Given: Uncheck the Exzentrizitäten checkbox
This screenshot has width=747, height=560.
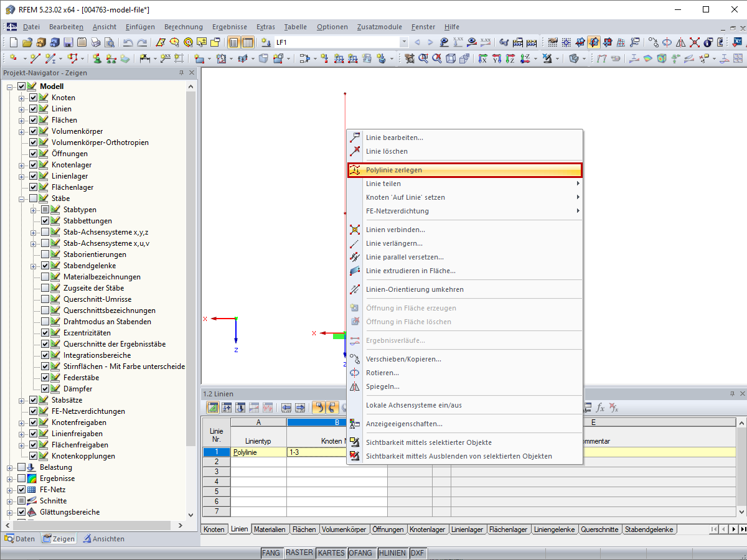Looking at the screenshot, I should coord(45,333).
